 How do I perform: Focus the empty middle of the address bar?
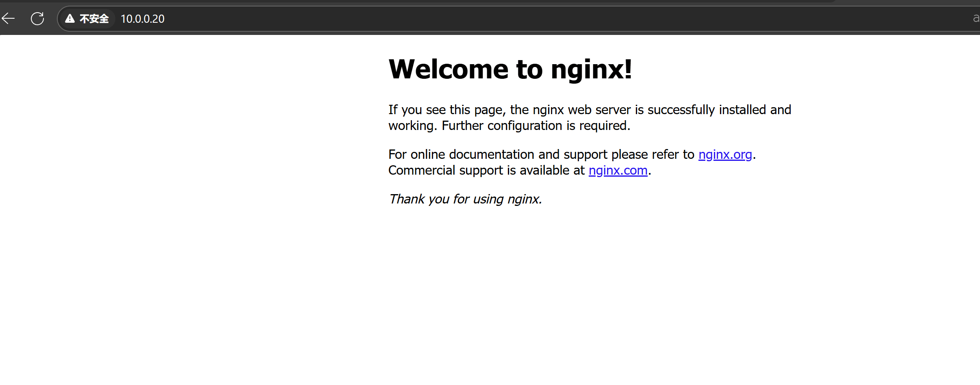528,19
